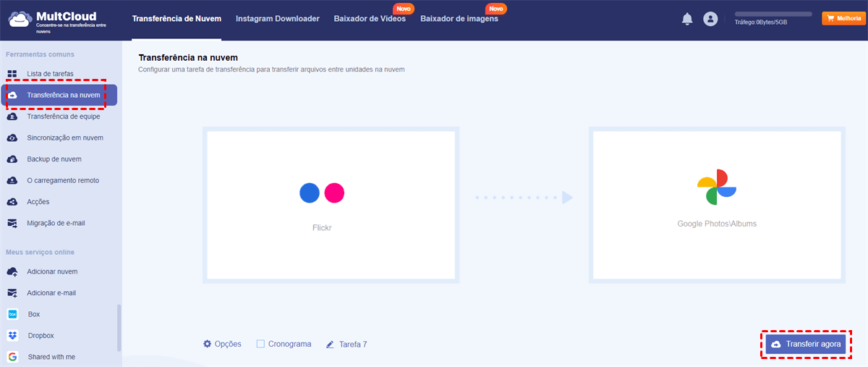868x367 pixels.
Task: Open Opções for the transfer
Action: pos(222,344)
